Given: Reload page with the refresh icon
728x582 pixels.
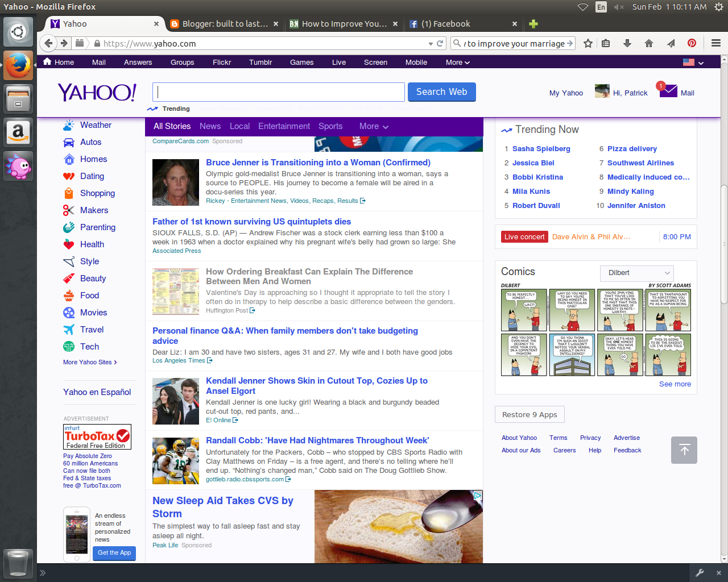Looking at the screenshot, I should tap(440, 43).
